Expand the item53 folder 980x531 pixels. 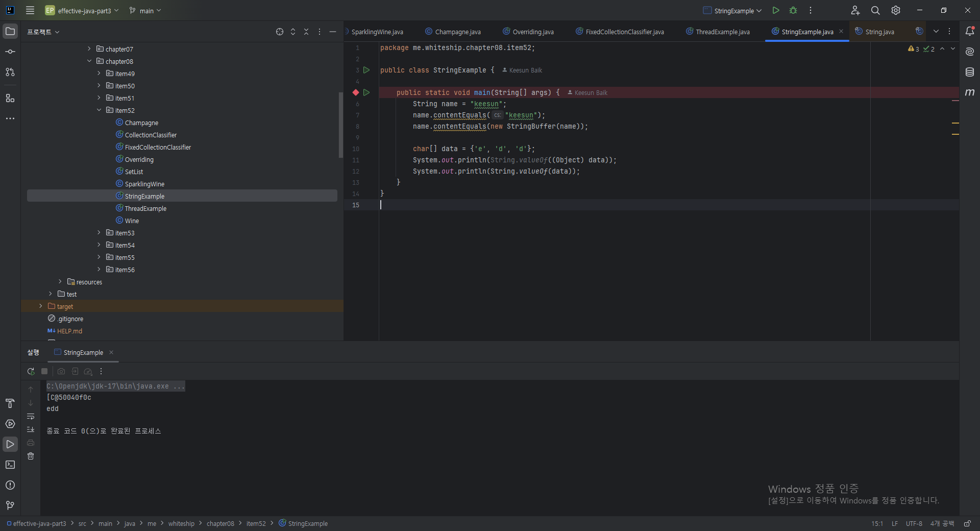(x=99, y=233)
